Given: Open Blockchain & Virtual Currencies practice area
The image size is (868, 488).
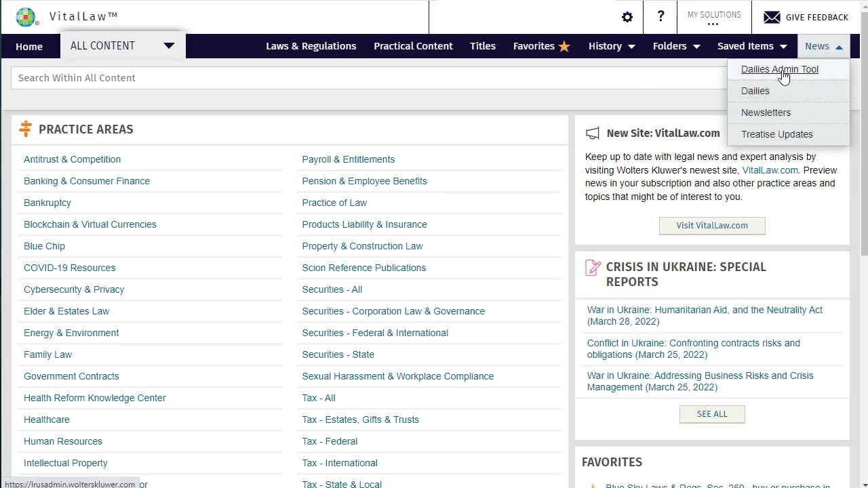Looking at the screenshot, I should [90, 224].
